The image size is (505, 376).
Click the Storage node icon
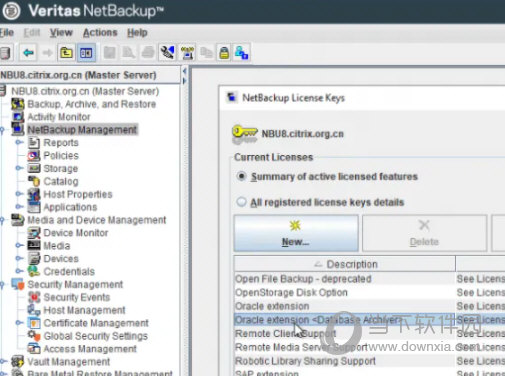[34, 168]
